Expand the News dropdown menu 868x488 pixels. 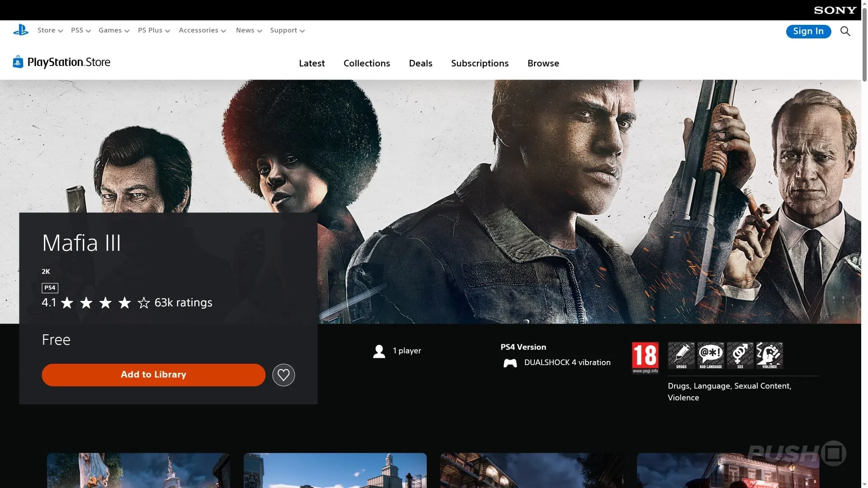point(249,30)
